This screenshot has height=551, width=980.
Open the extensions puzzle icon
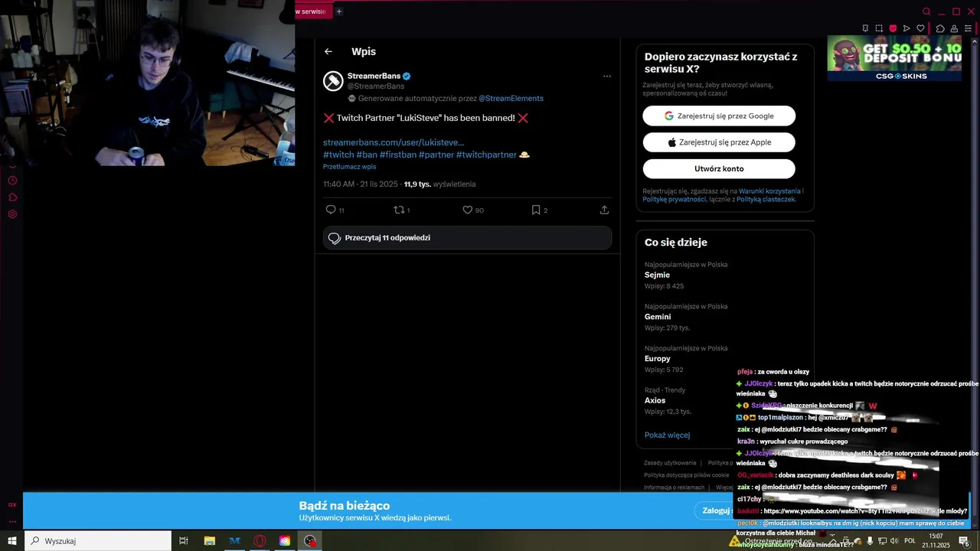[940, 28]
